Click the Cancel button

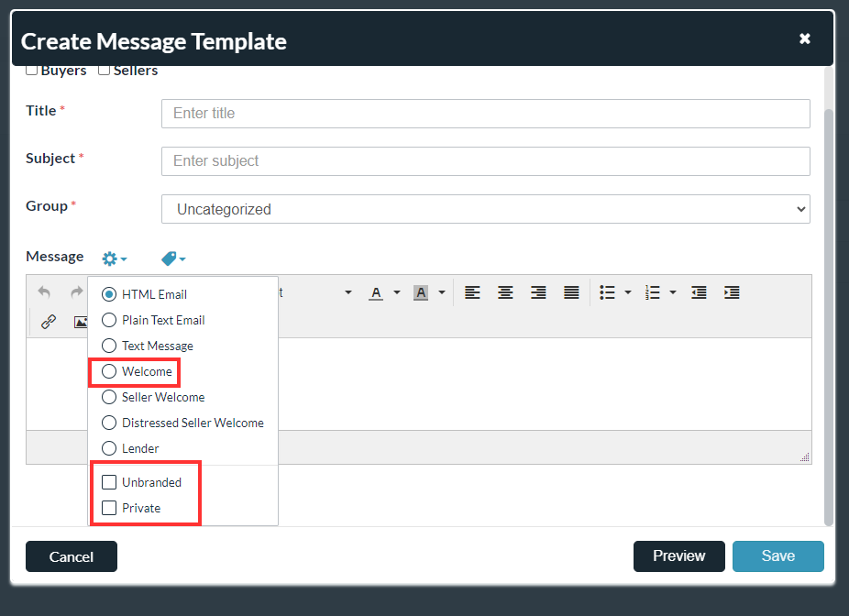click(x=72, y=556)
